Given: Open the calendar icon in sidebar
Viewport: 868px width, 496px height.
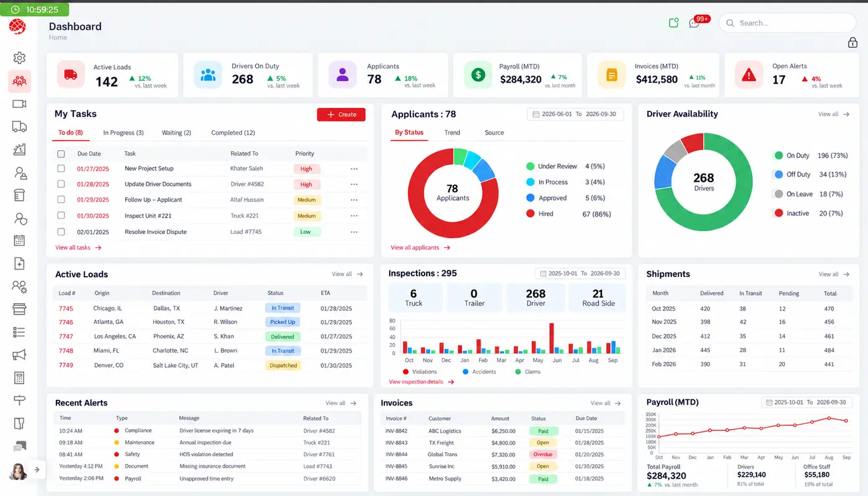Looking at the screenshot, I should click(19, 241).
